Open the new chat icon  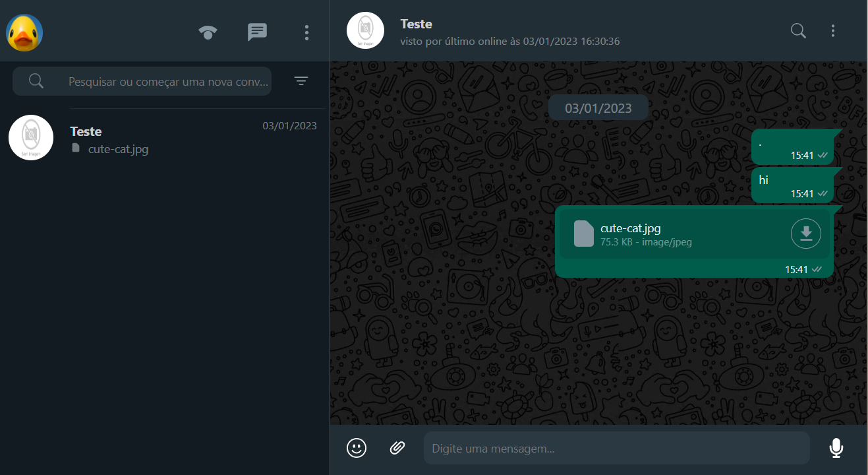(257, 30)
